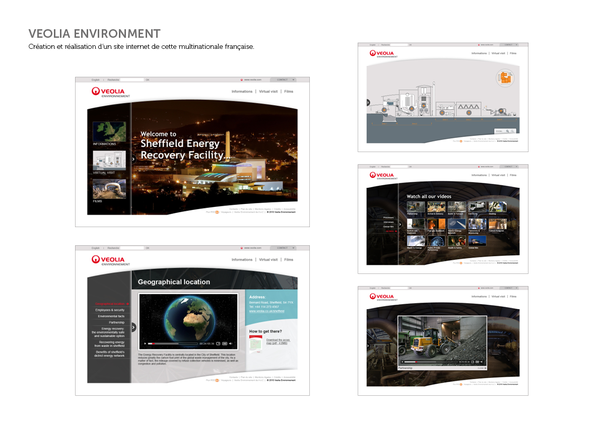This screenshot has height=424, width=600.
Task: Click left arrow handle on plant schematic mockup
Action: point(368,103)
